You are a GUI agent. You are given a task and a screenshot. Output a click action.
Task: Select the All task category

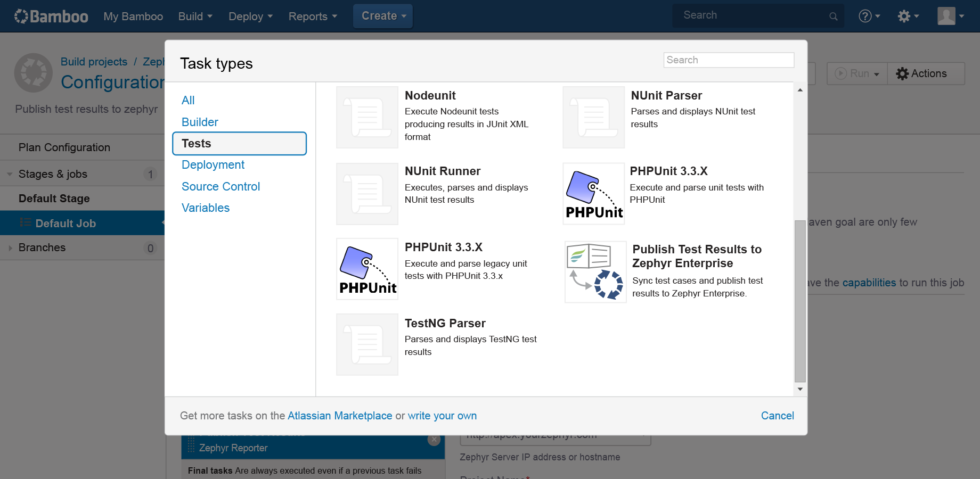[188, 100]
